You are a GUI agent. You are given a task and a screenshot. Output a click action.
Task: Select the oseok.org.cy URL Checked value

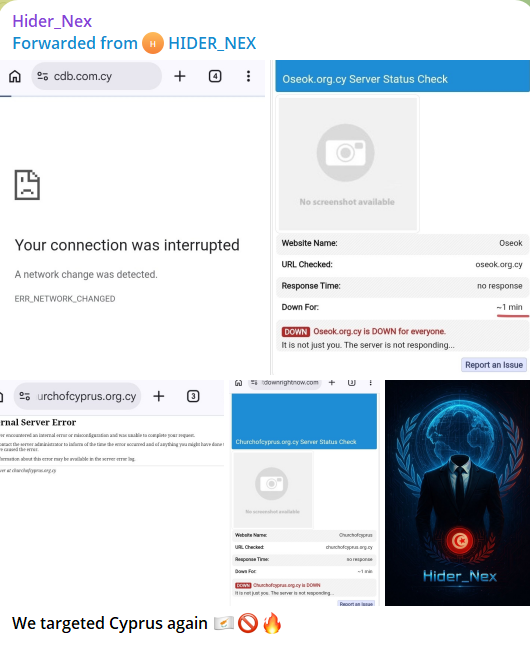[499, 264]
